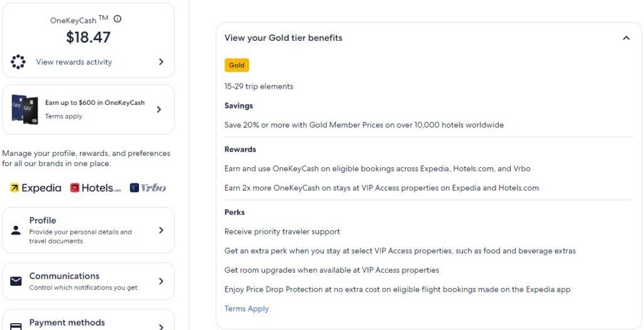Click View rewards activity link
The height and width of the screenshot is (330, 644).
tap(74, 62)
